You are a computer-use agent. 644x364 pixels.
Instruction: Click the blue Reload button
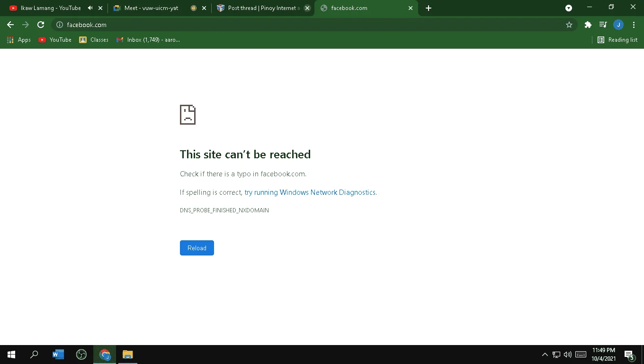197,248
